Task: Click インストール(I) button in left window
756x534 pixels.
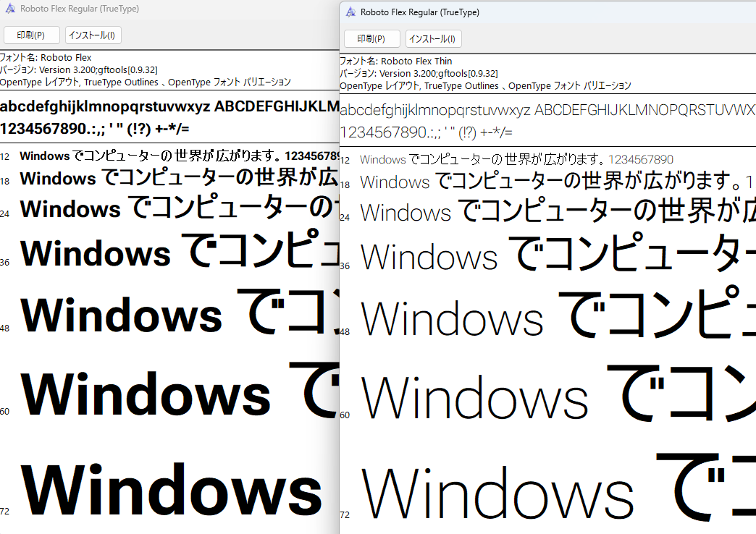Action: [93, 35]
